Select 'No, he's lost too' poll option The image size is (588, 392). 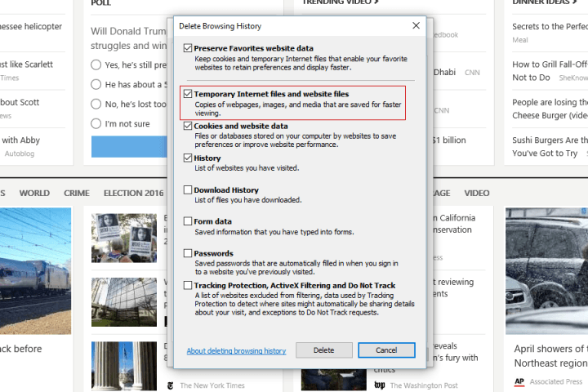(x=96, y=104)
